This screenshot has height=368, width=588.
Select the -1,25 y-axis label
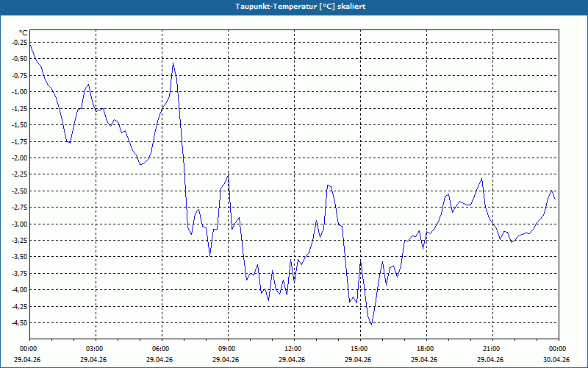click(x=20, y=108)
